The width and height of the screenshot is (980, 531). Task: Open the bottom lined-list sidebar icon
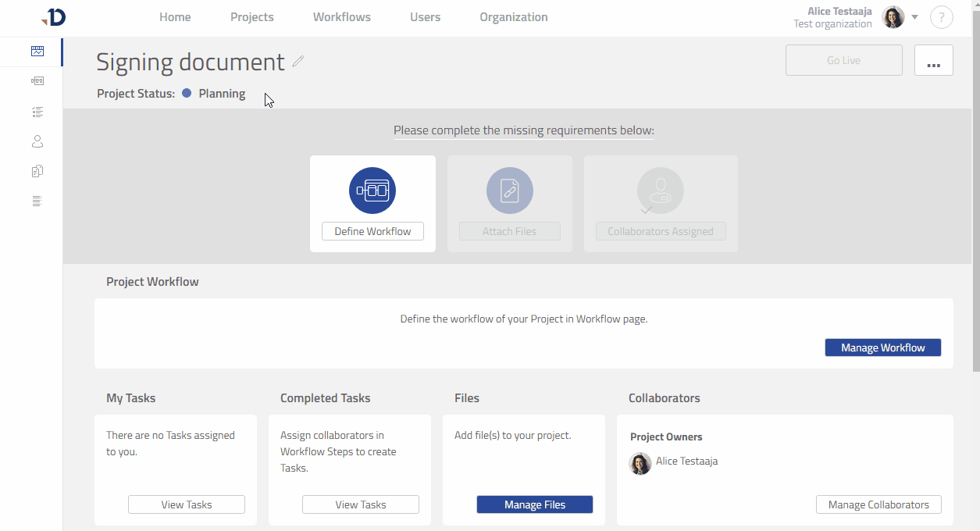[x=37, y=201]
